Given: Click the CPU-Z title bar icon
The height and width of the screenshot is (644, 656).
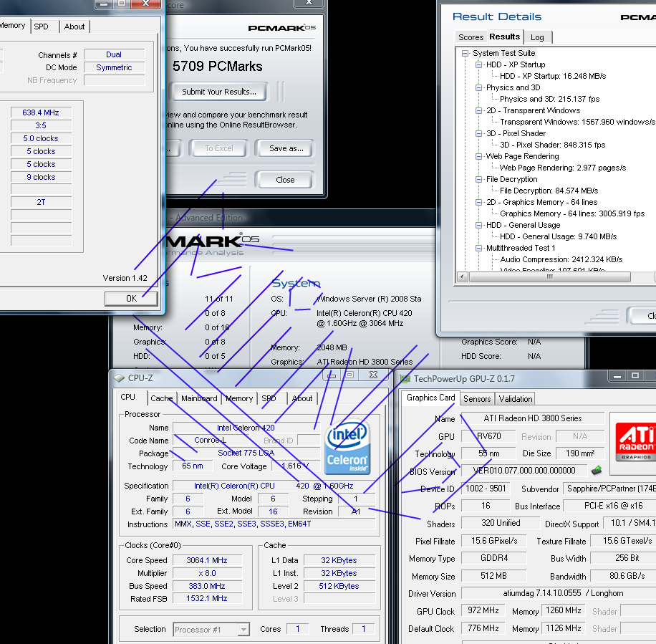Looking at the screenshot, I should coord(119,378).
